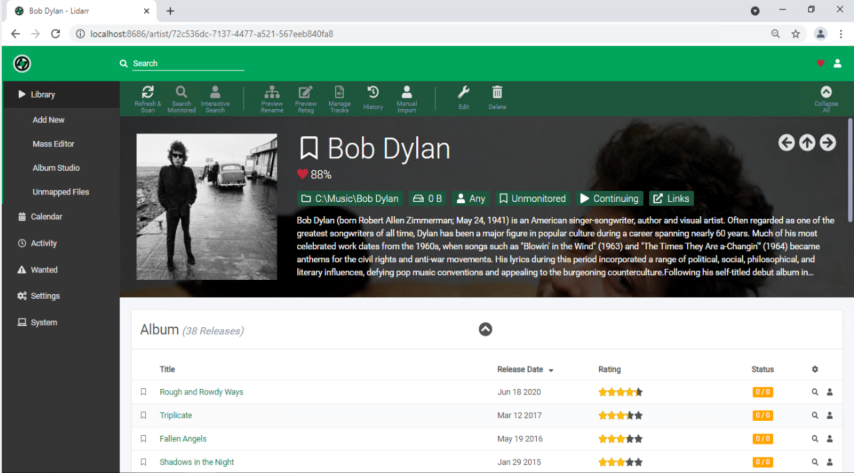The image size is (854, 473).
Task: Click the Continuing status label
Action: 609,198
